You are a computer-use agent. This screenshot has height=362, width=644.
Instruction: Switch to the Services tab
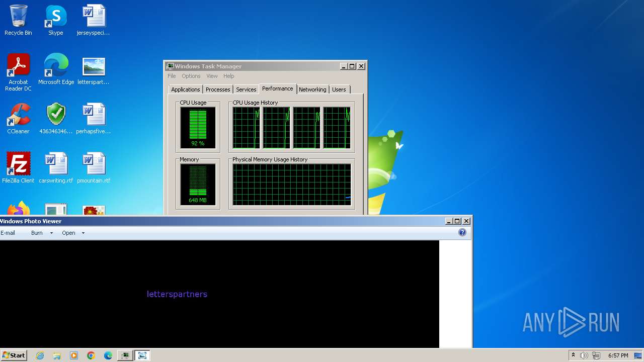click(x=246, y=89)
